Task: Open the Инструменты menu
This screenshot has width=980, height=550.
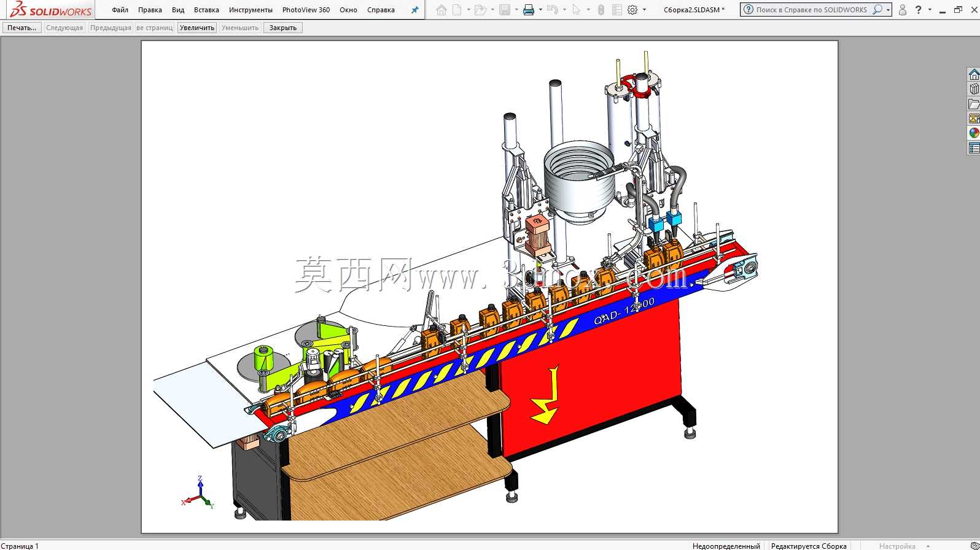Action: (x=251, y=10)
